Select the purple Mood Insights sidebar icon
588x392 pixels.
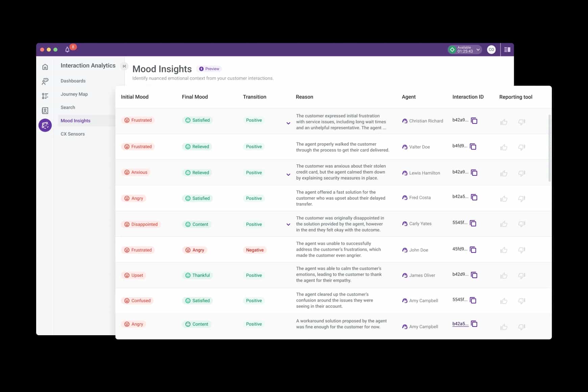(x=45, y=125)
